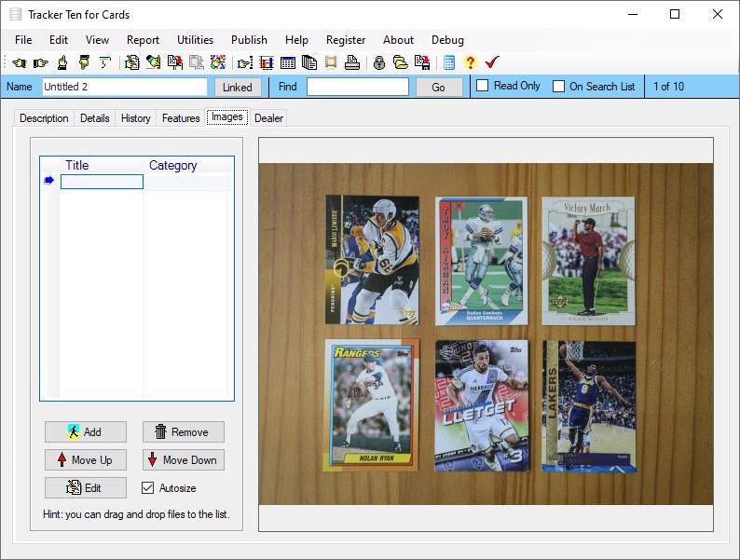Click the Name input field

(x=125, y=87)
